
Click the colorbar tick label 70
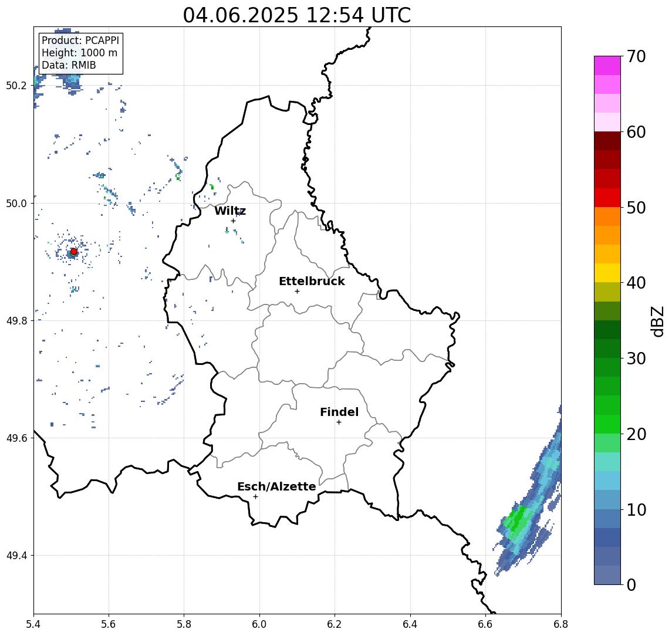click(x=636, y=56)
